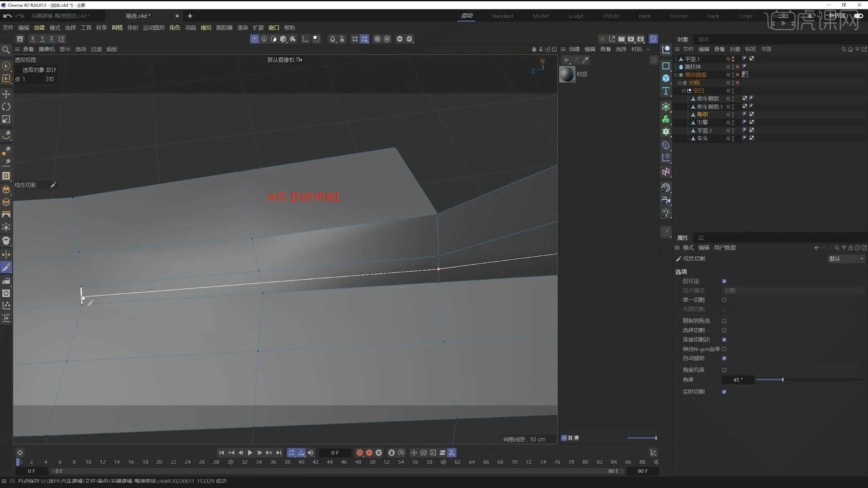Click the Redo arrow icon
Screen dimensions: 868x488
(19, 16)
